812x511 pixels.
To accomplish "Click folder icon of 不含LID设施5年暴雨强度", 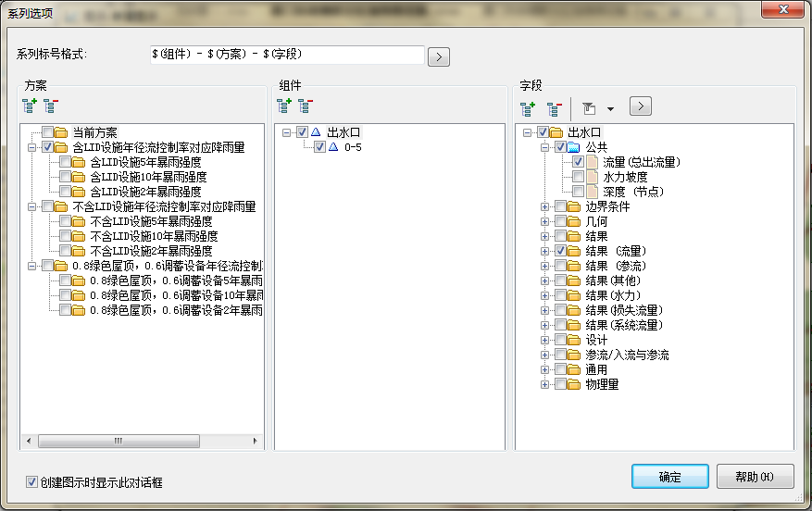I will (79, 221).
